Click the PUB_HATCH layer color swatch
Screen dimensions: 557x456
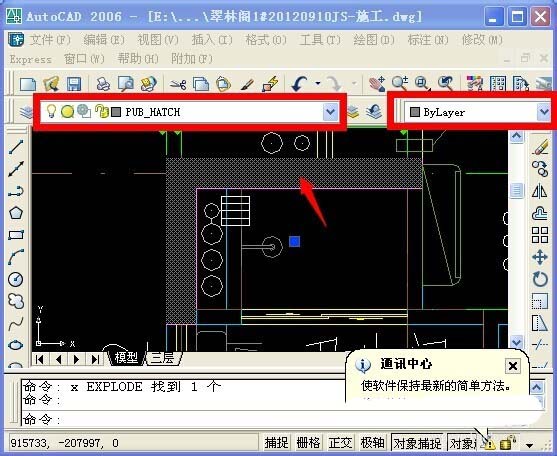pos(116,112)
